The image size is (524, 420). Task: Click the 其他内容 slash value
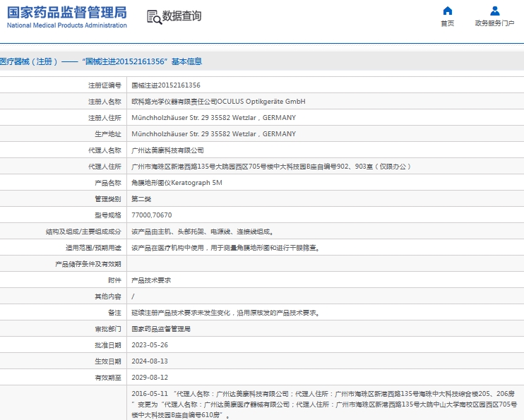coord(133,296)
